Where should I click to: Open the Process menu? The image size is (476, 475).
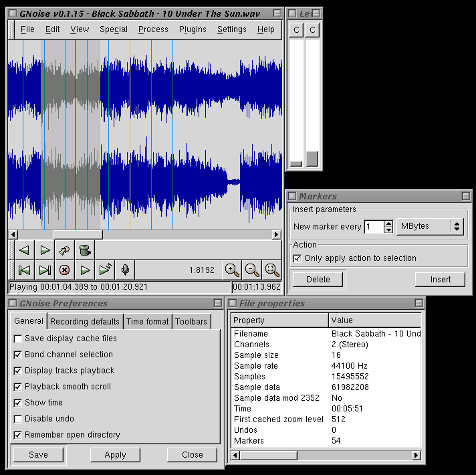point(153,29)
